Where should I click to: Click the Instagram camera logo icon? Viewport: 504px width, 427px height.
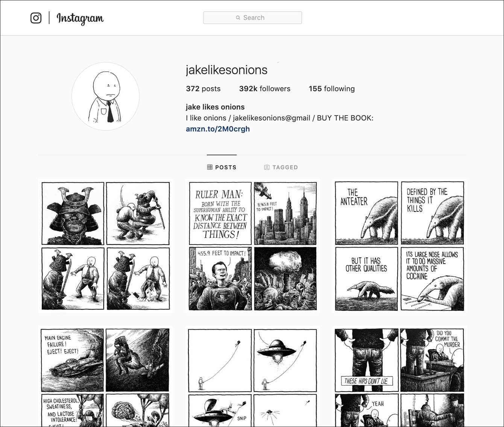(36, 18)
